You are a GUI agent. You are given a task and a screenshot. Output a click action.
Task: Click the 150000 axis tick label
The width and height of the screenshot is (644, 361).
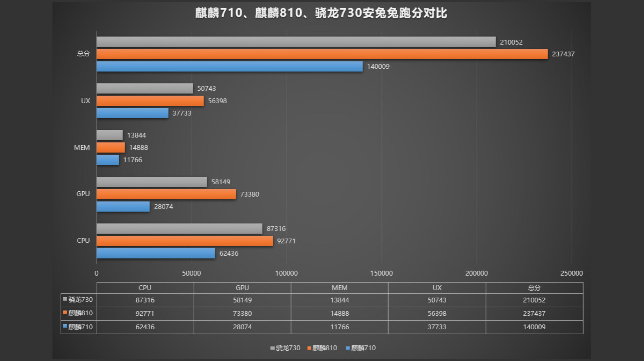click(381, 273)
